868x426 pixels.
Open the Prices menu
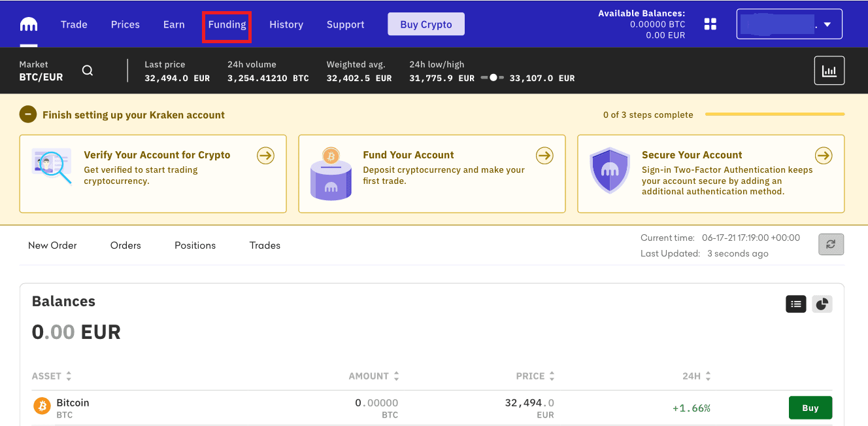(125, 24)
